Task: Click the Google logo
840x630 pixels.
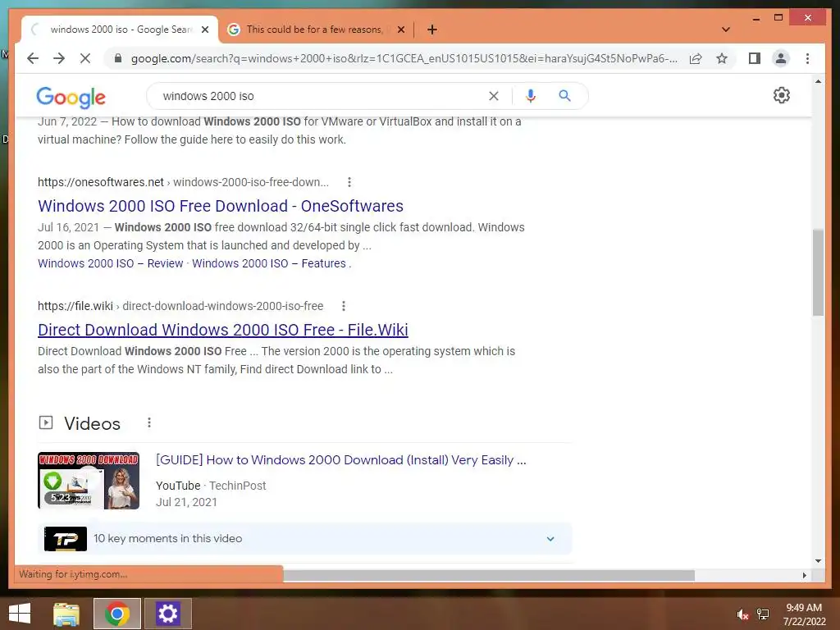Action: coord(71,97)
